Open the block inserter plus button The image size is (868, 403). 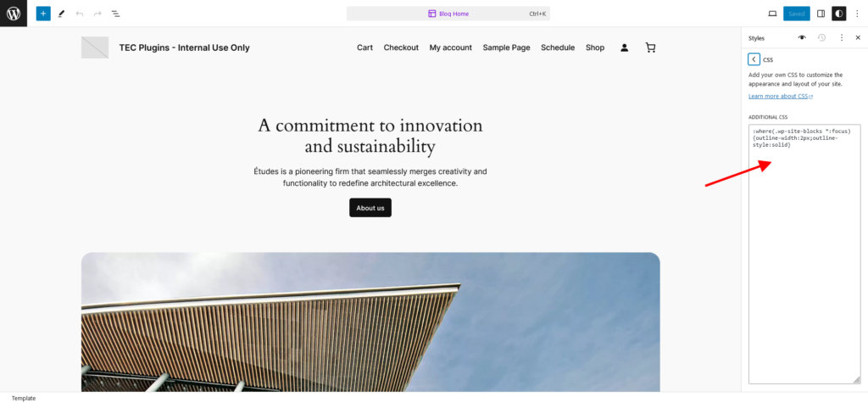[x=43, y=14]
